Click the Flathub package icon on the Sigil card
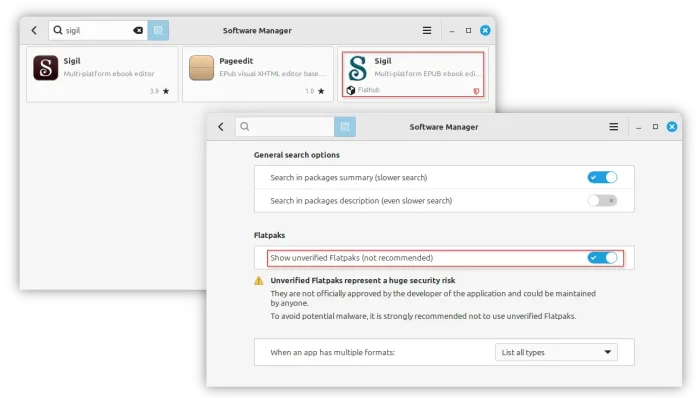 (351, 90)
